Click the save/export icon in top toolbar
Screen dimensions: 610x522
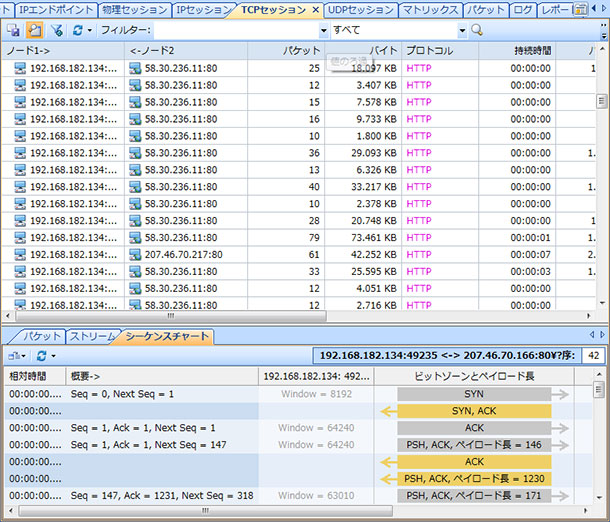[x=14, y=30]
